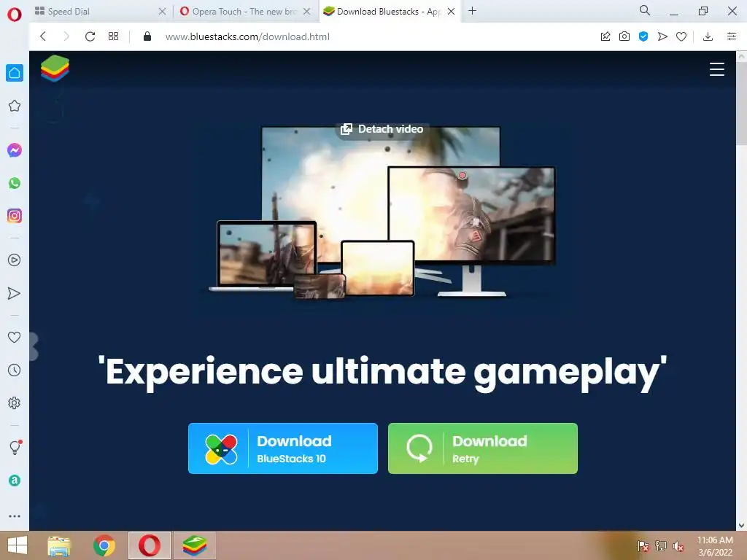Click the BlueStacks logo on page
This screenshot has width=747, height=560.
click(55, 68)
